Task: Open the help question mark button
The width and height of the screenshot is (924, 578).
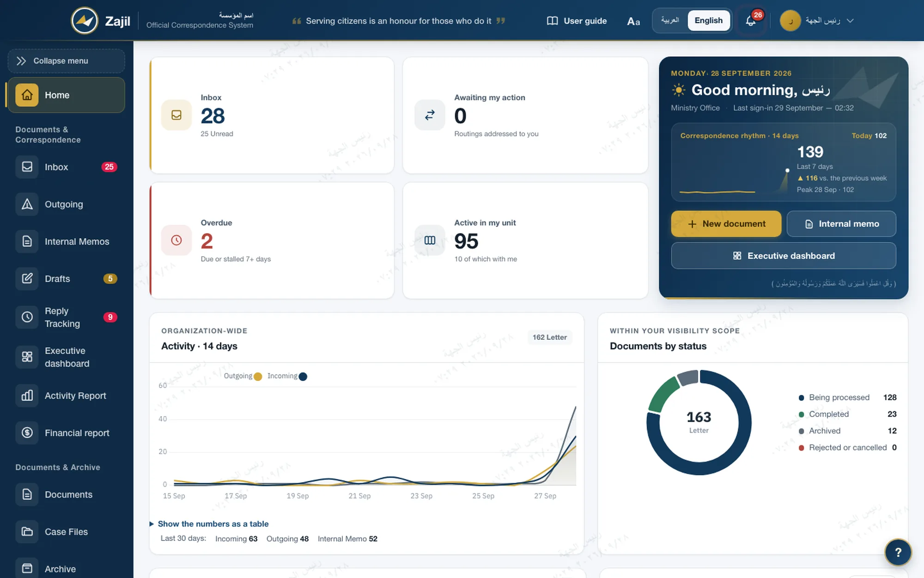Action: tap(898, 552)
